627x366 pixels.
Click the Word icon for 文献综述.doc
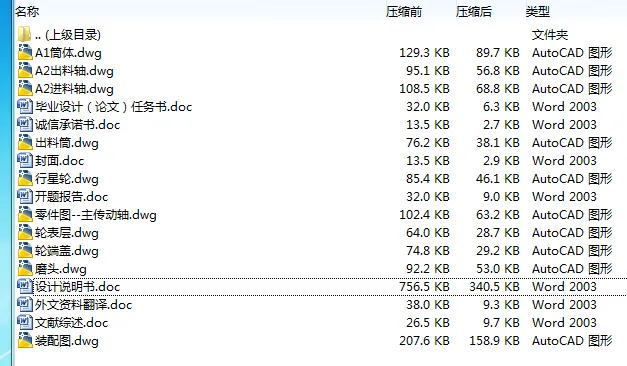[25, 322]
